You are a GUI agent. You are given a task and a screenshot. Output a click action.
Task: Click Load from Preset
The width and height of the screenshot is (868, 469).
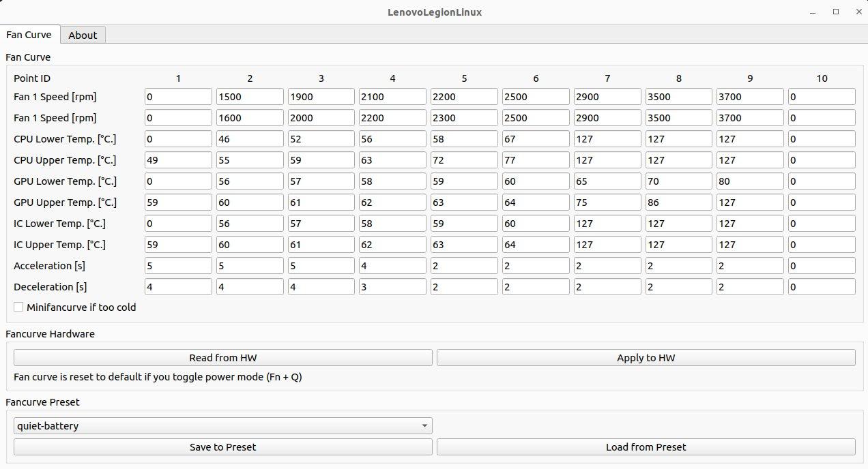646,447
